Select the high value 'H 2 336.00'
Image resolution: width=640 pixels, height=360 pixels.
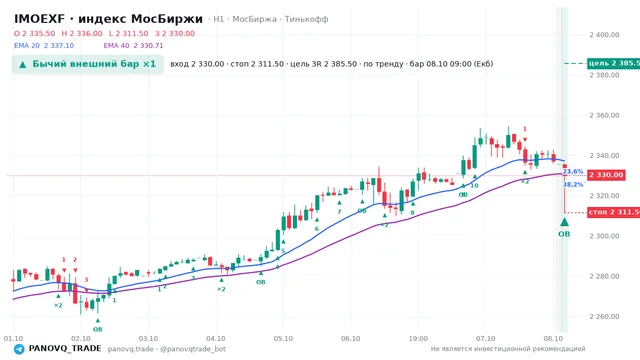[x=82, y=33]
